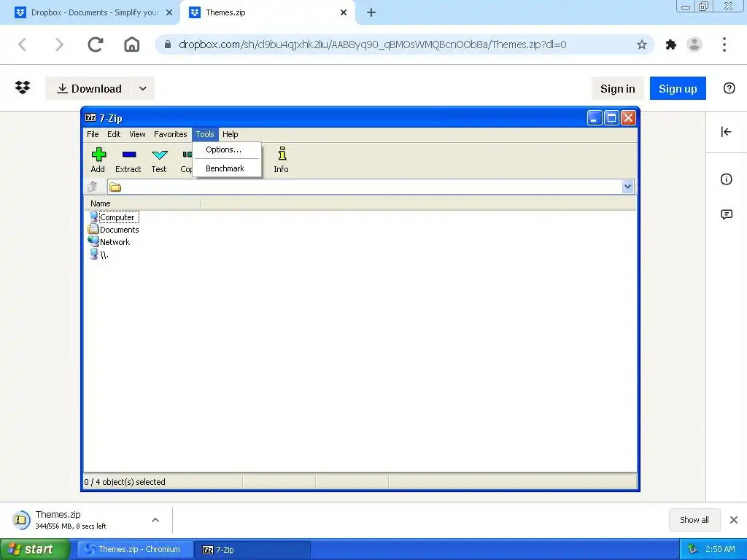Go to the browser home page
747x560 pixels.
click(x=132, y=44)
